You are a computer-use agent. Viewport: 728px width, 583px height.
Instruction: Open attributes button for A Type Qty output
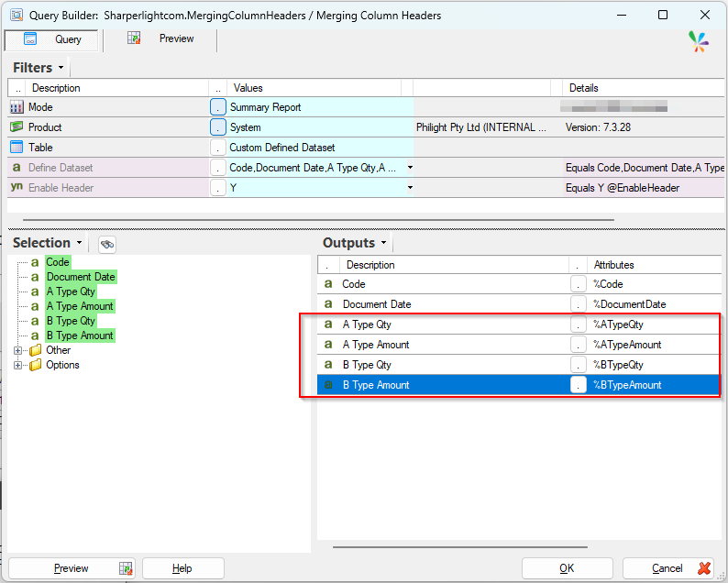click(x=578, y=324)
